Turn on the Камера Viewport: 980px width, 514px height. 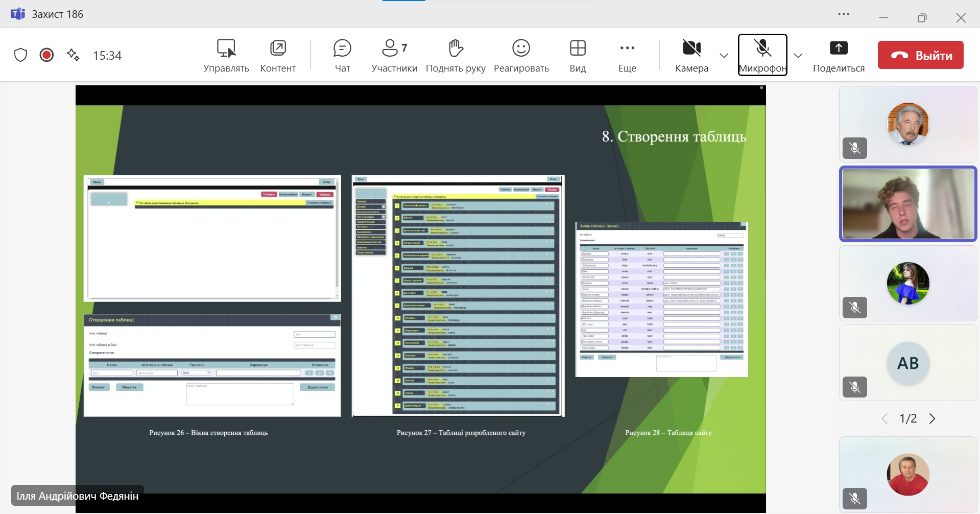coord(691,55)
